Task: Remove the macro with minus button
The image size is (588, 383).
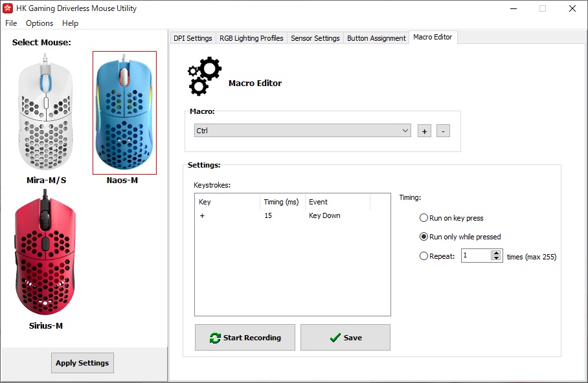Action: point(443,131)
